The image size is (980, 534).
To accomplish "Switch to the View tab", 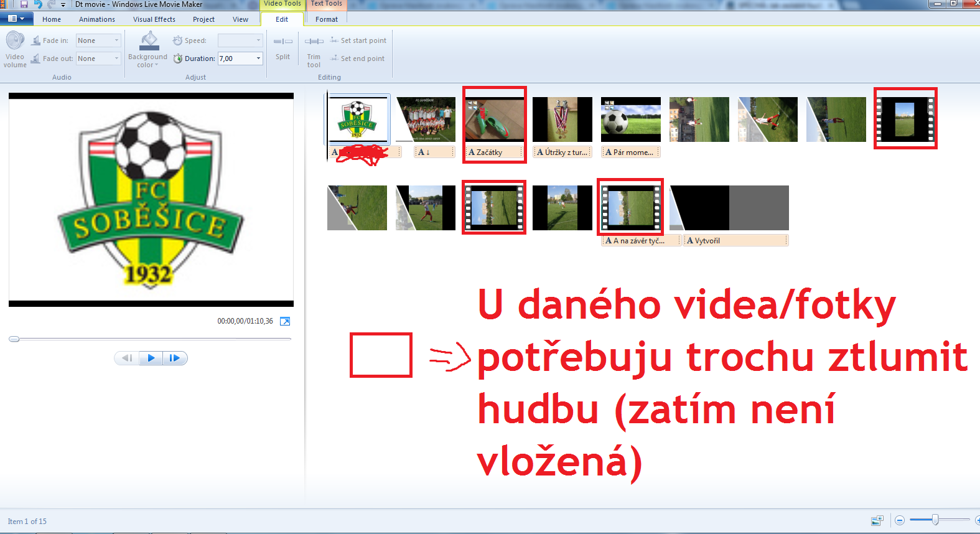I will [240, 19].
